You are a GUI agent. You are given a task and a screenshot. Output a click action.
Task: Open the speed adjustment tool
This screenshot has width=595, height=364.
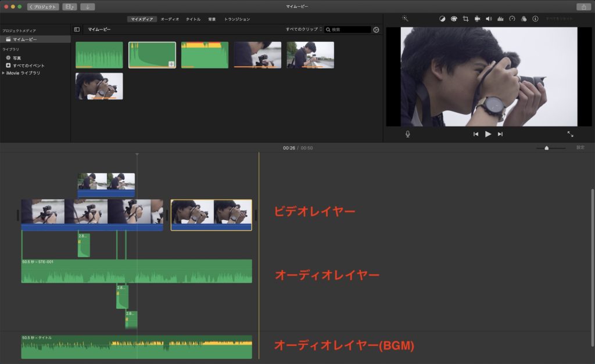click(x=512, y=19)
